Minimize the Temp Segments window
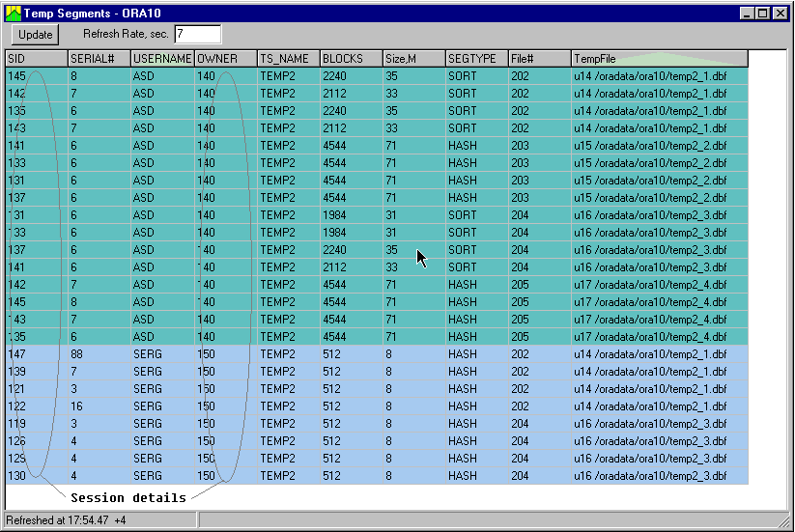The image size is (795, 532). (x=747, y=14)
